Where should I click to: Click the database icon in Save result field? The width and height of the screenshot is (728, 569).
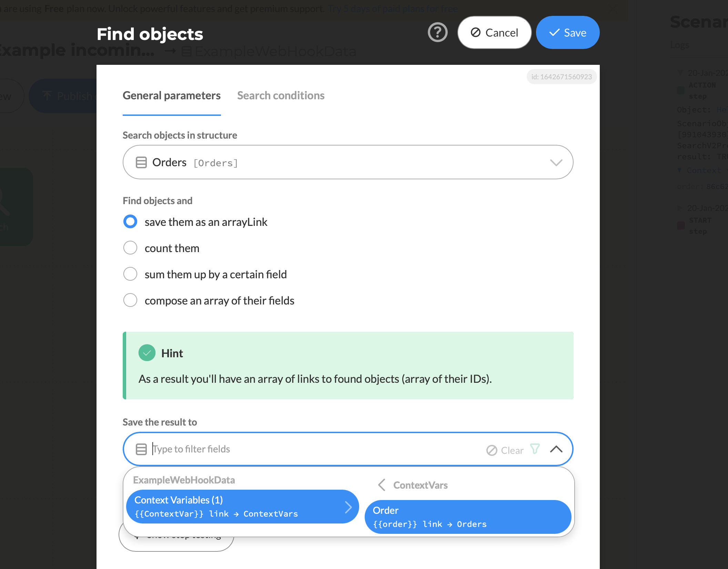[x=141, y=449]
